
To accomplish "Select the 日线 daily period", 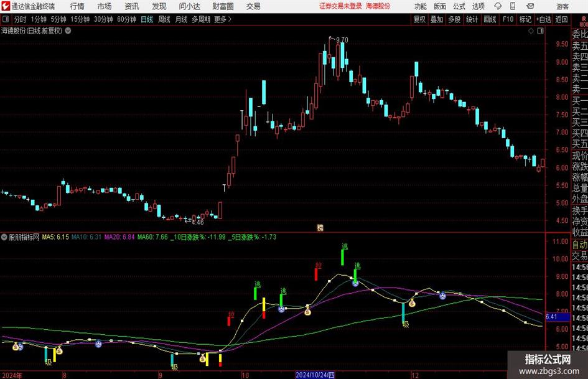I will [x=147, y=19].
